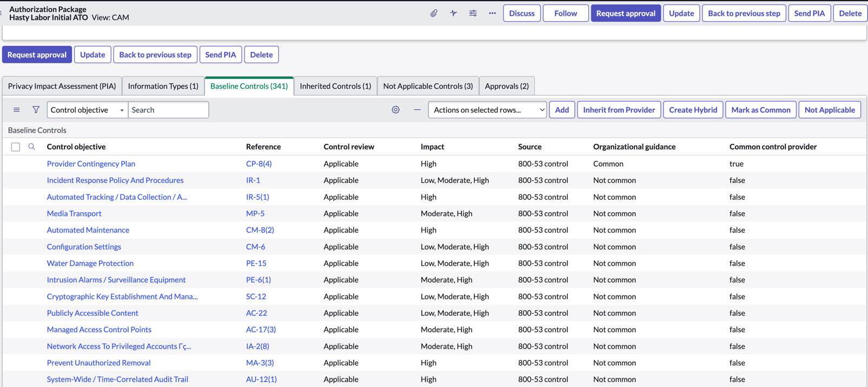Click Request approval in the top header
This screenshot has height=387, width=868.
[626, 13]
